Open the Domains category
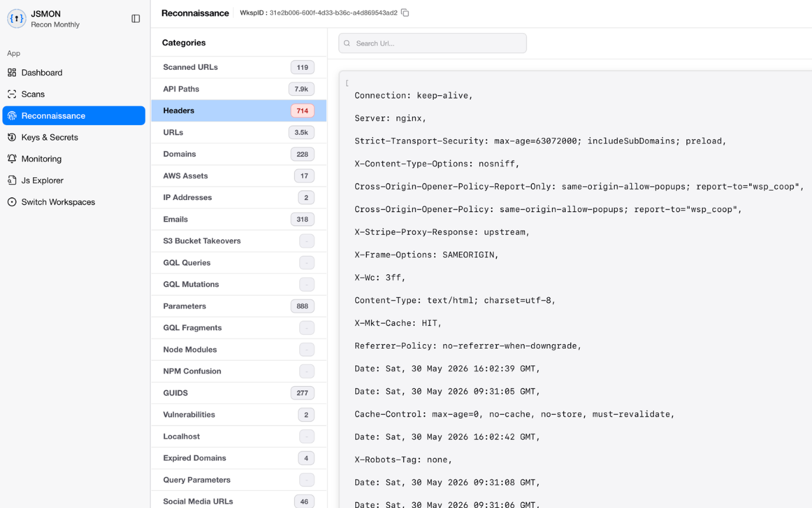The height and width of the screenshot is (508, 812). (x=239, y=154)
